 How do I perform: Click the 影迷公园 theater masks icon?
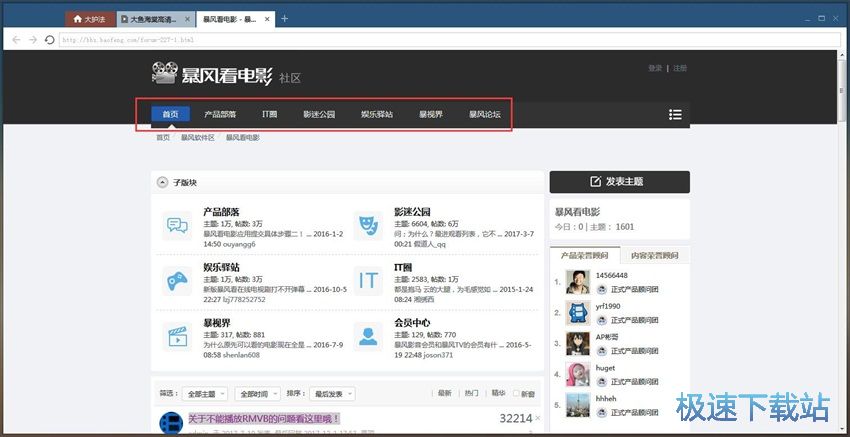click(x=368, y=225)
